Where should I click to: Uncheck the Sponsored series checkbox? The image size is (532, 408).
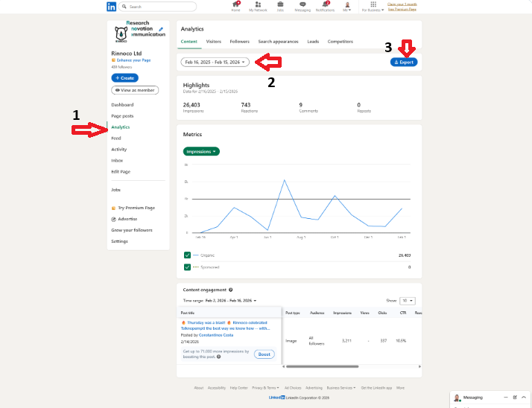[x=187, y=267]
